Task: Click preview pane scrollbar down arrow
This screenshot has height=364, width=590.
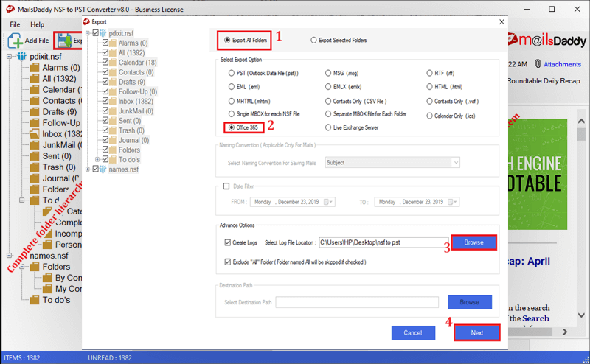Action: point(581,315)
